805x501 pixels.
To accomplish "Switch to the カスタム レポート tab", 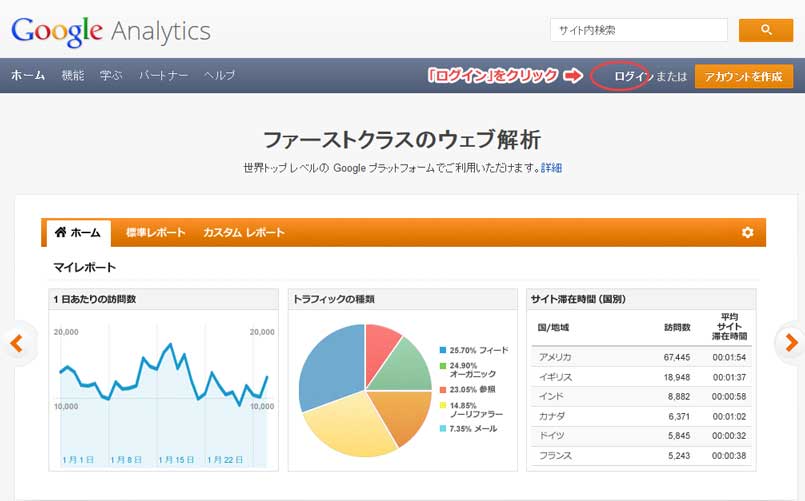I will [x=243, y=233].
